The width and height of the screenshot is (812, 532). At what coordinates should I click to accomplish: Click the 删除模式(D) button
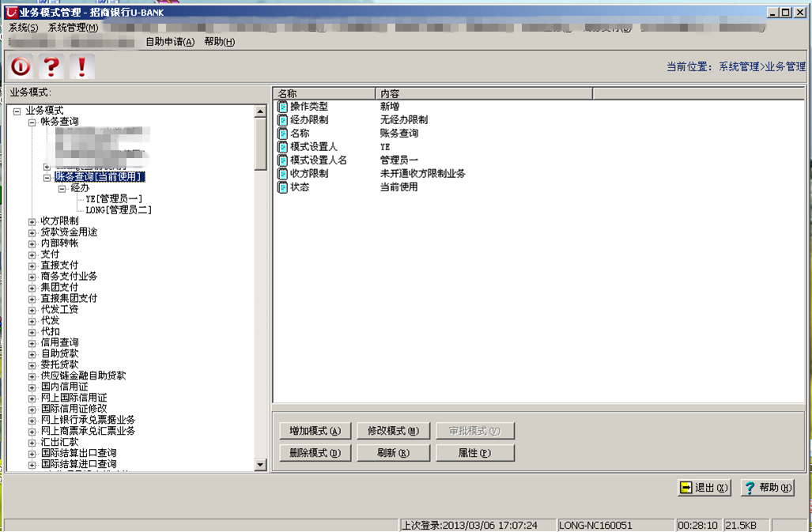click(x=315, y=453)
